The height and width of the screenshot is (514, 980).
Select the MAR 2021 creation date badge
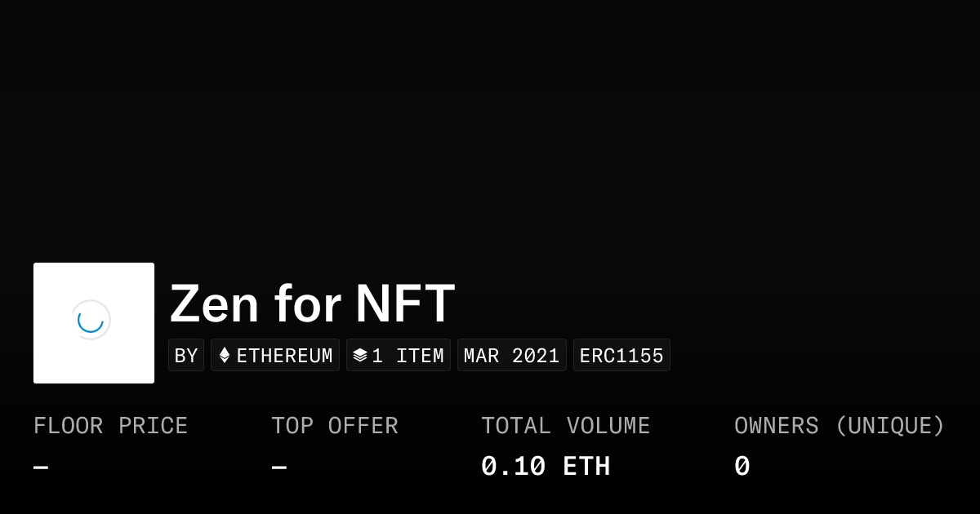(511, 356)
